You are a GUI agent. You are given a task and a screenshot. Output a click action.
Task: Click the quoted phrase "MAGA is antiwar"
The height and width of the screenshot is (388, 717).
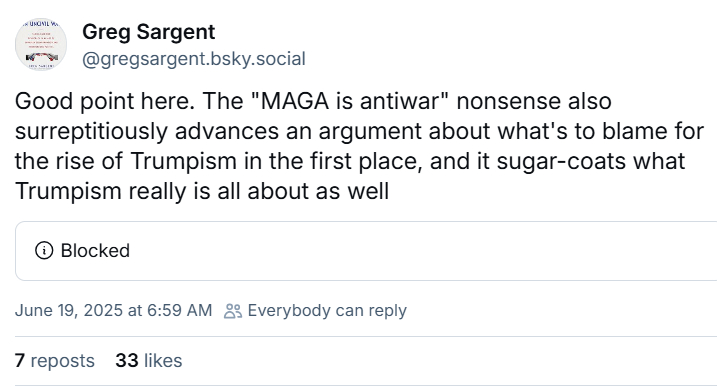coord(350,101)
